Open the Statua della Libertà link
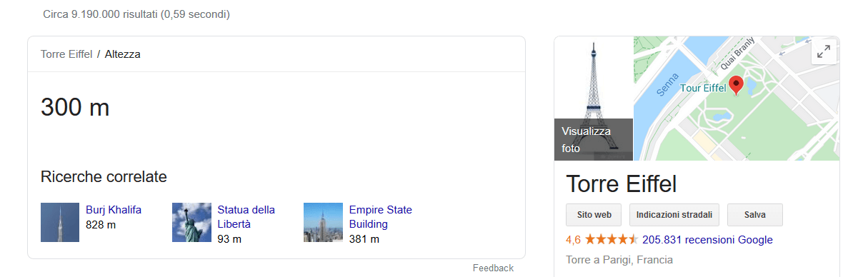Image resolution: width=868 pixels, height=277 pixels. tap(246, 217)
